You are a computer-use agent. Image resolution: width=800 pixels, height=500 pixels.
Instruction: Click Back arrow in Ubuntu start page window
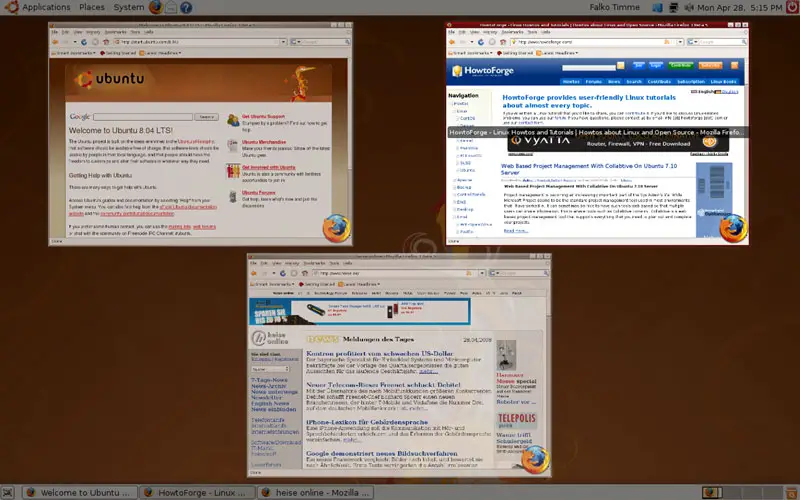56,42
